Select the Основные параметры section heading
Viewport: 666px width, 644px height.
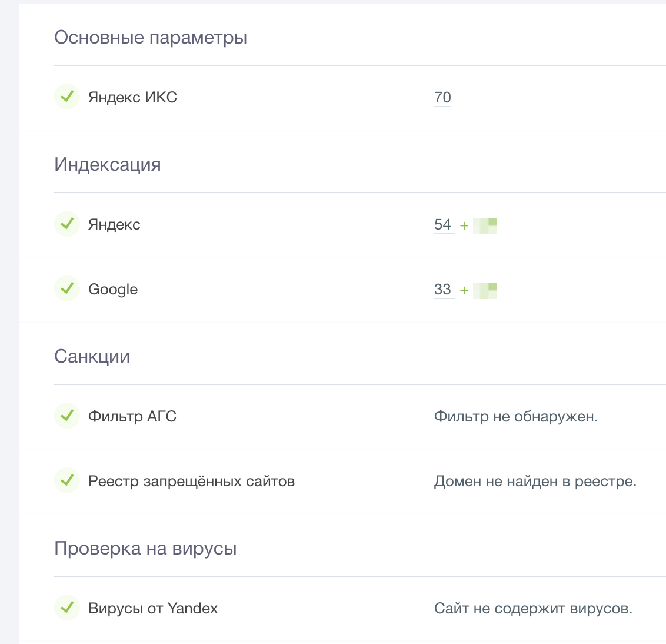[x=151, y=38]
